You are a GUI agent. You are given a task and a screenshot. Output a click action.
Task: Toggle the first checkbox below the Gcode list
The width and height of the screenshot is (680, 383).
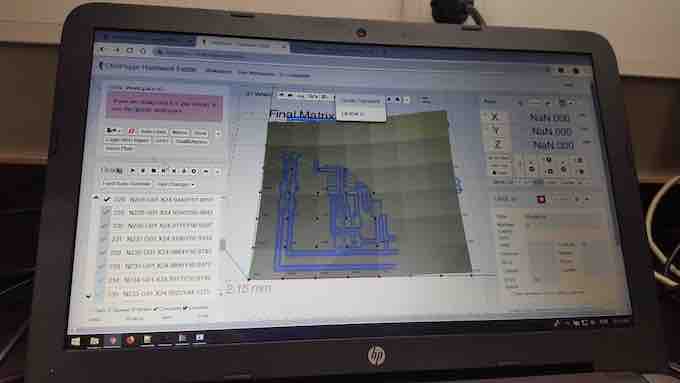(156, 309)
